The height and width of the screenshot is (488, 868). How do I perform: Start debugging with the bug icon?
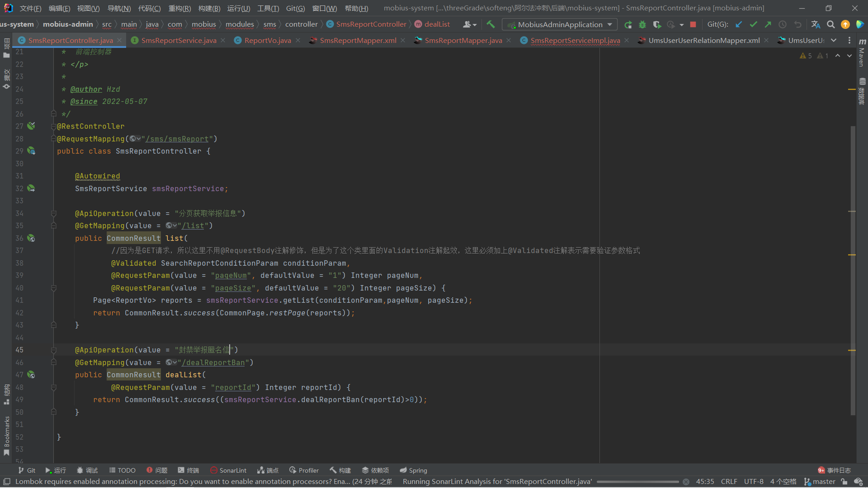pos(642,24)
